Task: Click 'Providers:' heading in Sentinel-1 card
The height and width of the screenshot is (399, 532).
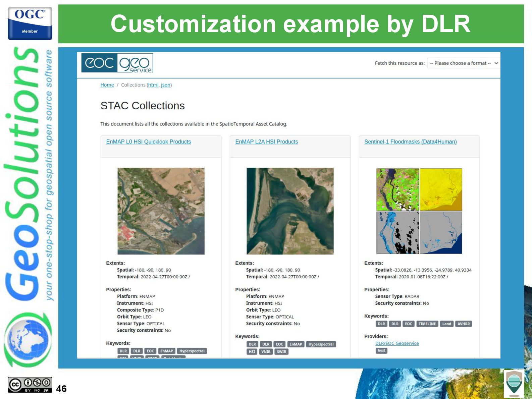Action: pyautogui.click(x=376, y=336)
